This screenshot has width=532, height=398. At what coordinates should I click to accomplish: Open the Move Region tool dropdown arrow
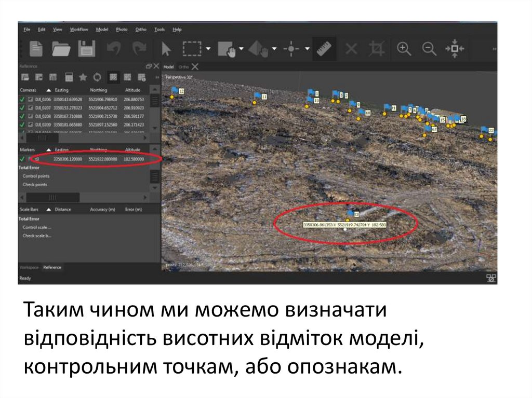(x=241, y=49)
